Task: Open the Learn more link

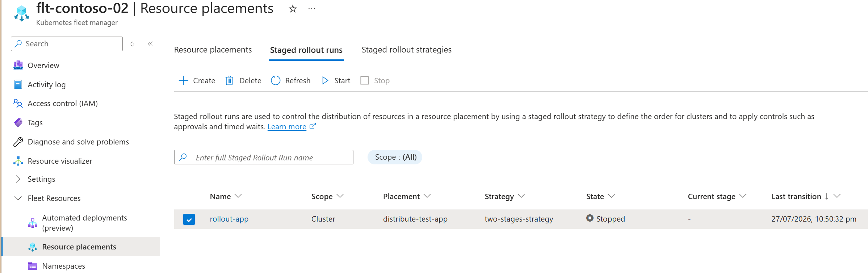Action: click(287, 127)
